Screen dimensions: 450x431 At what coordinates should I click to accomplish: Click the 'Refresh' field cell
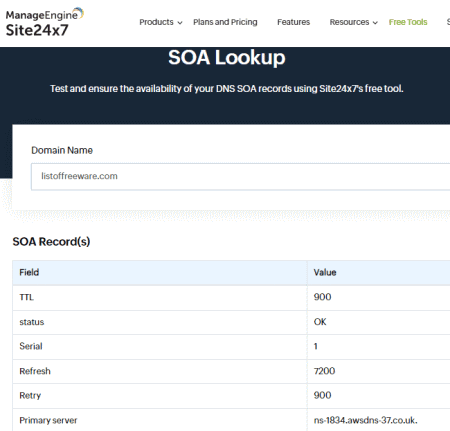[x=160, y=371]
